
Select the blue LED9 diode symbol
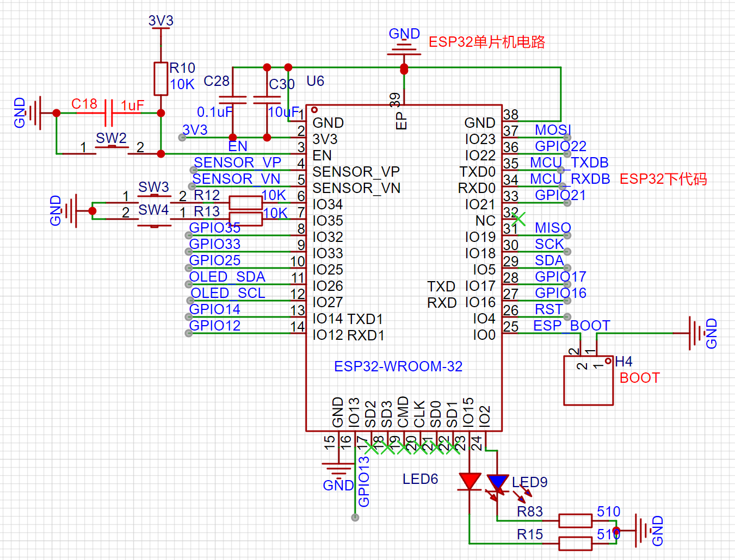click(497, 484)
